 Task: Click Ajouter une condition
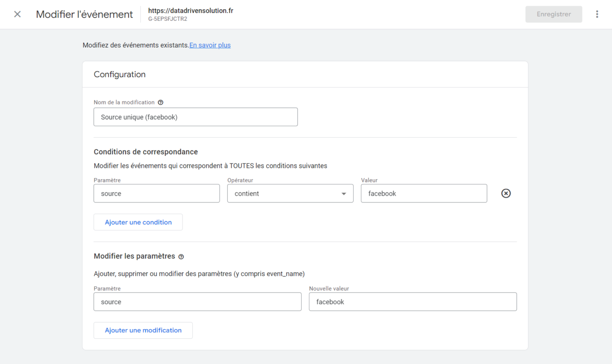138,222
